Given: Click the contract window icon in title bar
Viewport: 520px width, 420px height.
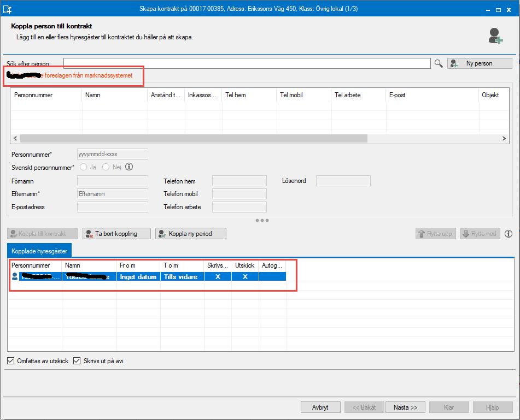Looking at the screenshot, I should [x=7, y=9].
